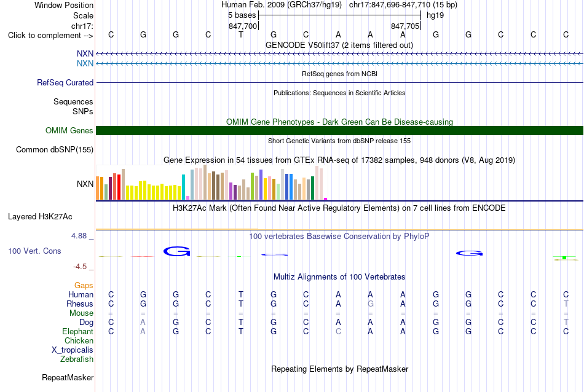Click the -4.5 PhyloP lower scale value
Viewport: 584px width, 392px height.
coord(80,267)
